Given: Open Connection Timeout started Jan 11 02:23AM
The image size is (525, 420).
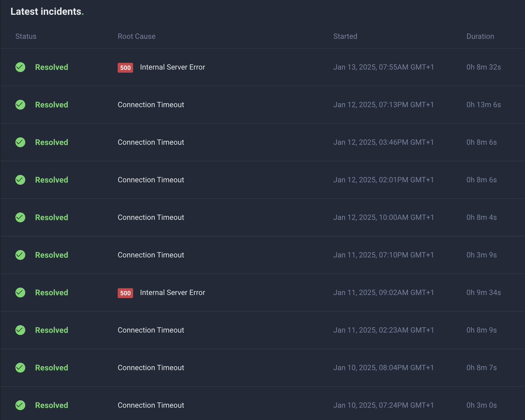Looking at the screenshot, I should [151, 330].
